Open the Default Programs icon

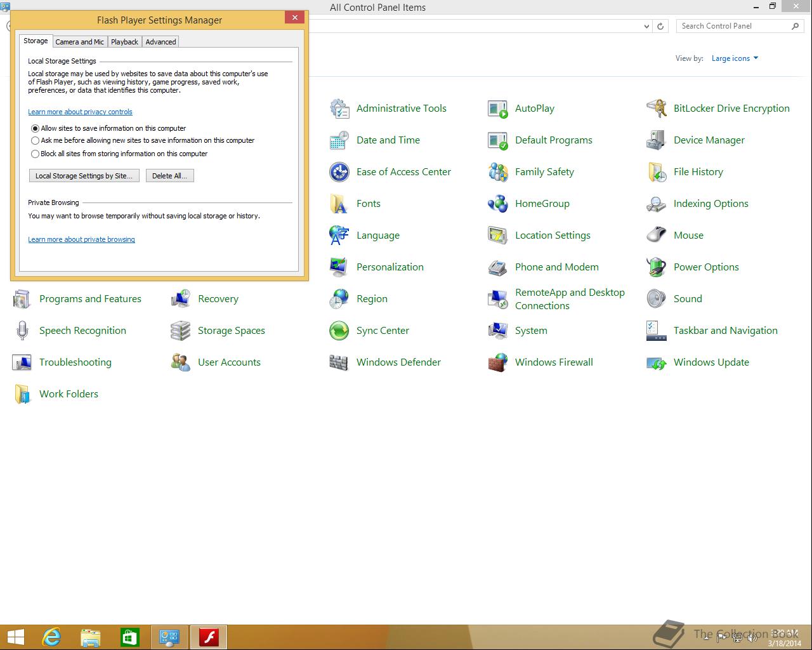[x=498, y=140]
